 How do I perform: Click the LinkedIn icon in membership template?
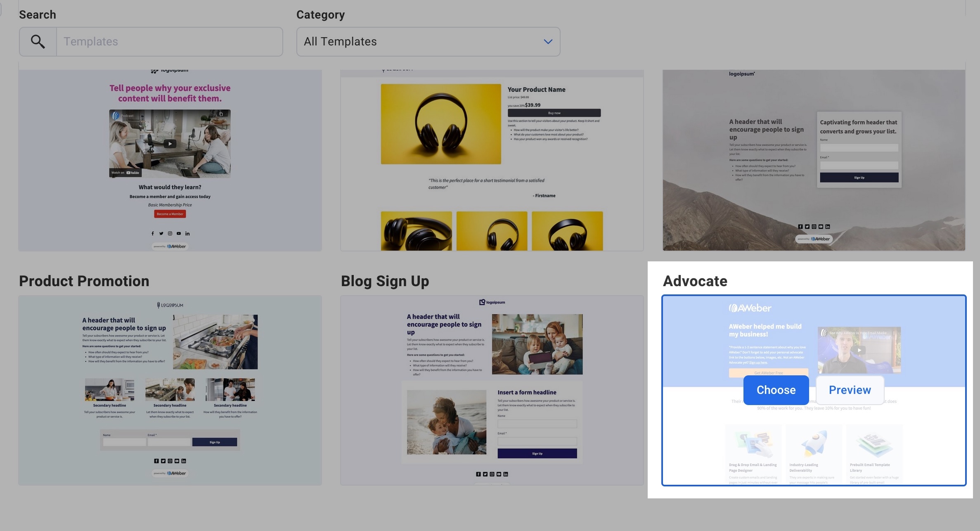187,234
